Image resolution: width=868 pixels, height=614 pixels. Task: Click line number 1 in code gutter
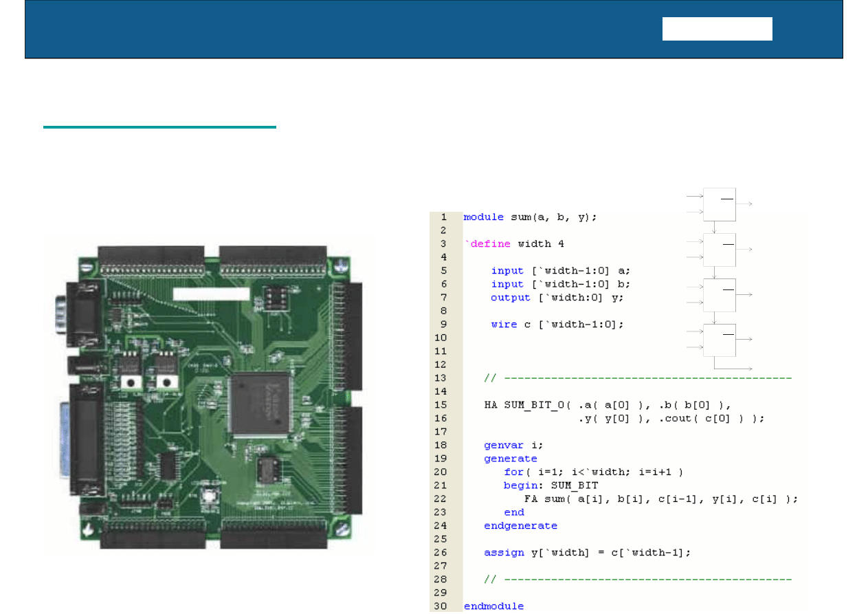point(444,217)
